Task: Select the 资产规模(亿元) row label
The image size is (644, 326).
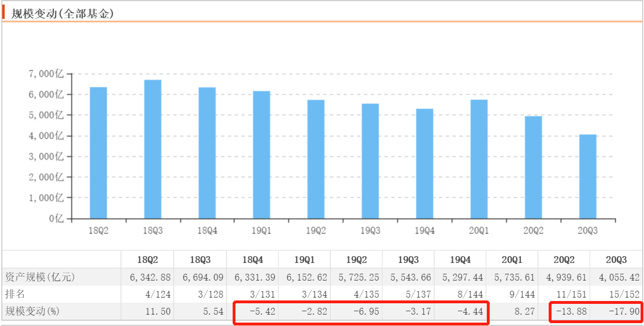Action: (x=40, y=277)
